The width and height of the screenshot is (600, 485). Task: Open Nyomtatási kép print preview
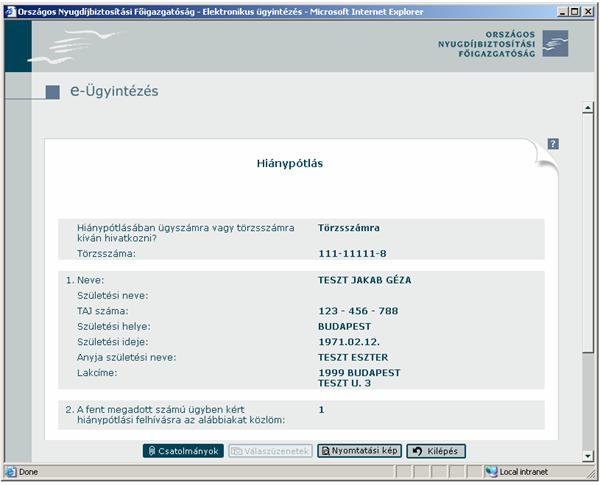tap(359, 451)
